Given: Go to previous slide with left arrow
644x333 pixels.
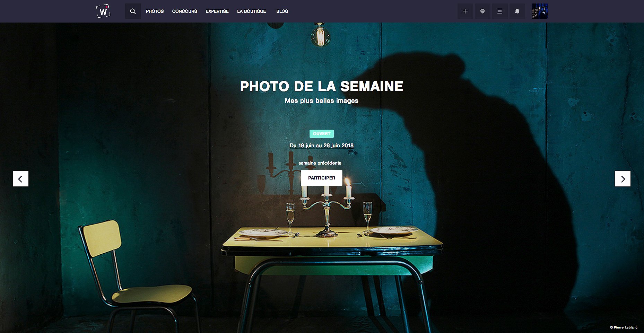Looking at the screenshot, I should point(20,179).
